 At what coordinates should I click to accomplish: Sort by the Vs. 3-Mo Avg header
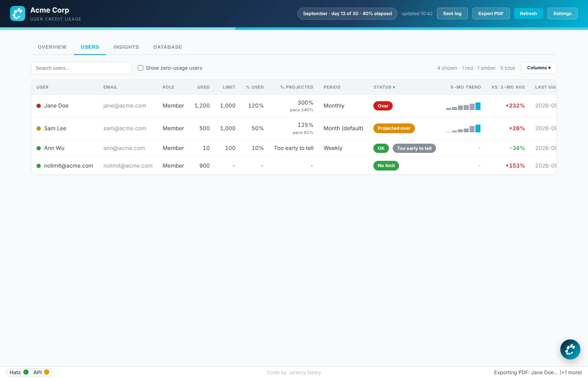[x=508, y=87]
